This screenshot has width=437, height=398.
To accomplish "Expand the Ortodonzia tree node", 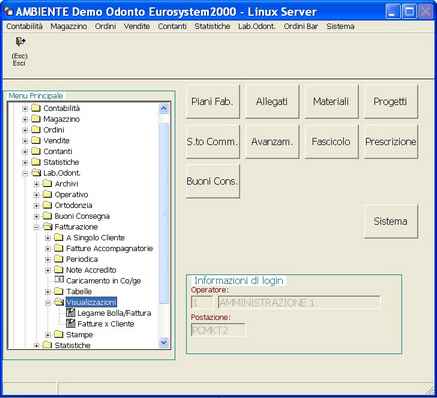I will point(36,206).
